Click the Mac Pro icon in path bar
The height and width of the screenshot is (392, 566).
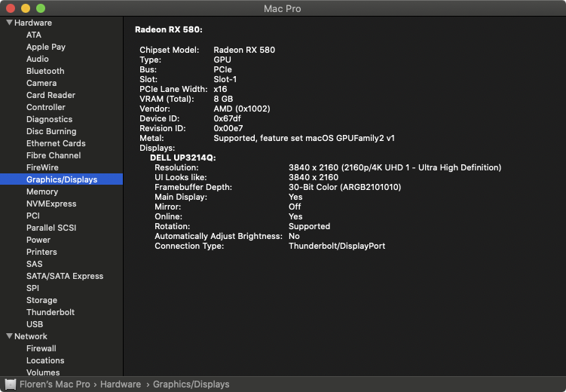click(11, 384)
